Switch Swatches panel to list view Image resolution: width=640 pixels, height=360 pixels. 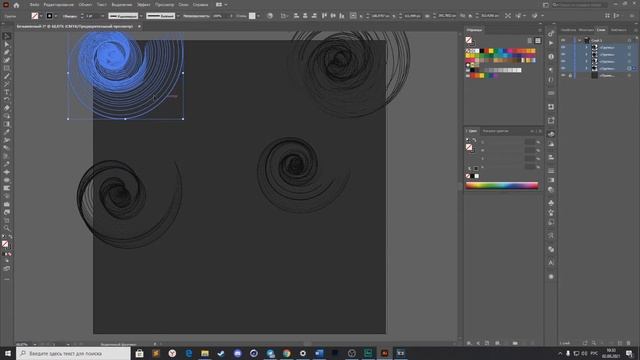pos(530,40)
